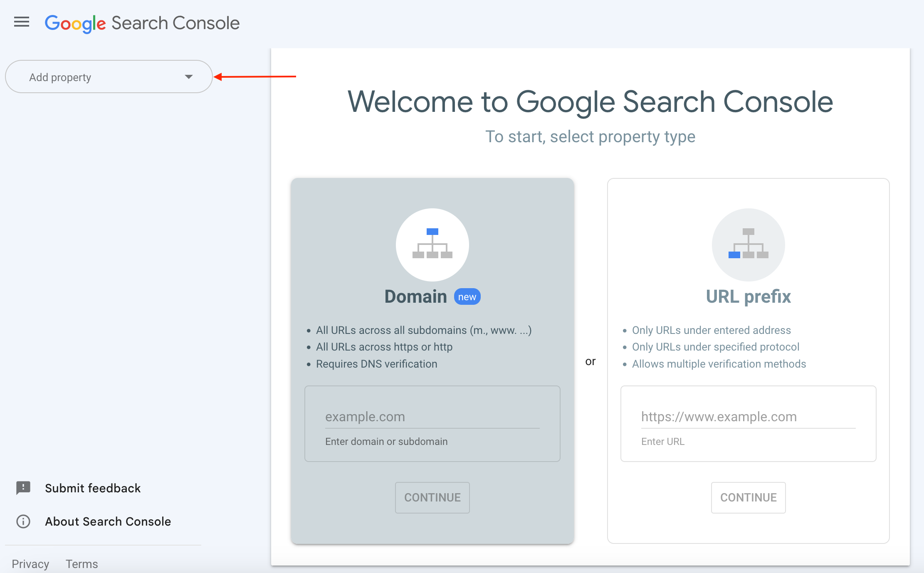The image size is (924, 573).
Task: Click 'All URLs across all subdomains' bullet
Action: [x=424, y=330]
